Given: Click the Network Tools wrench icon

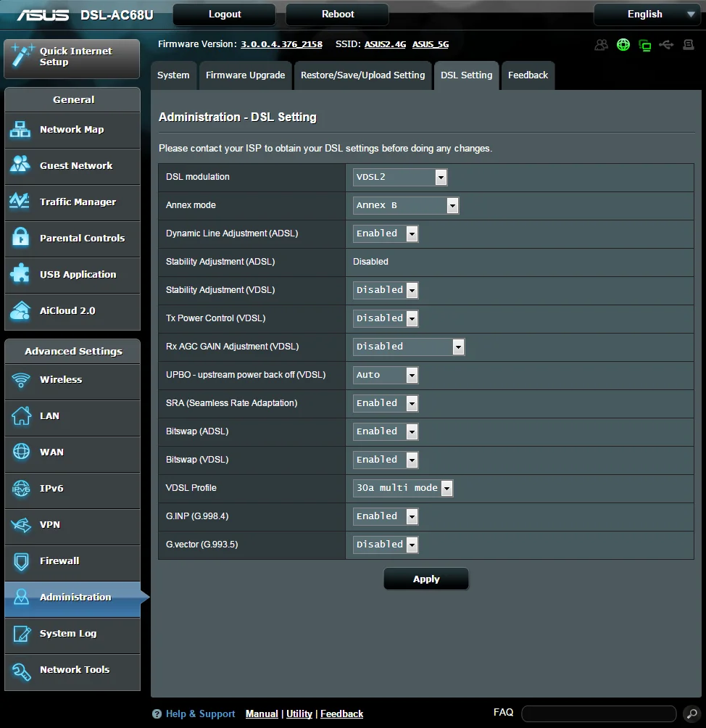Looking at the screenshot, I should click(x=21, y=671).
